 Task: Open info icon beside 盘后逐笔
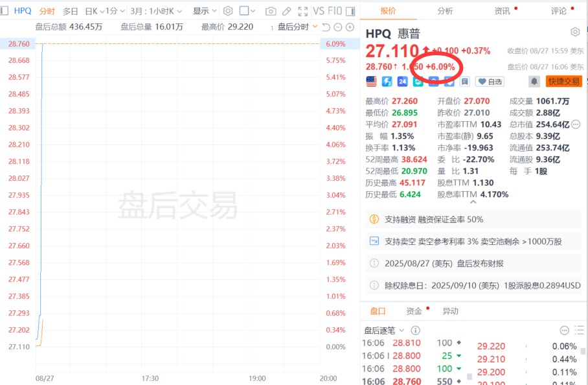415,330
